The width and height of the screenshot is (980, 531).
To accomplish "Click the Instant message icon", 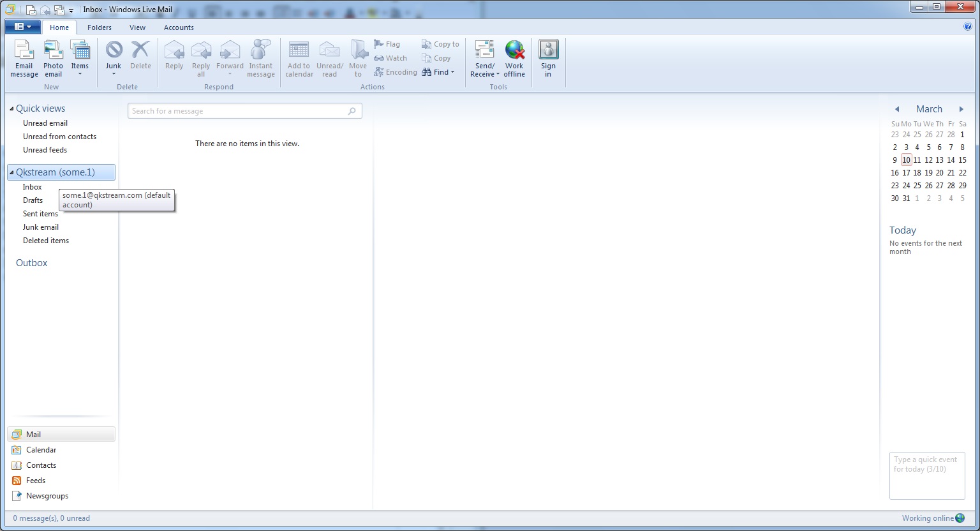I will (261, 59).
